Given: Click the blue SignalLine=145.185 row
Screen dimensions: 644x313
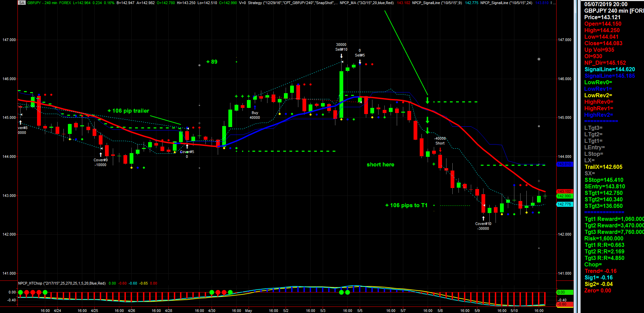Looking at the screenshot, I should [x=610, y=76].
